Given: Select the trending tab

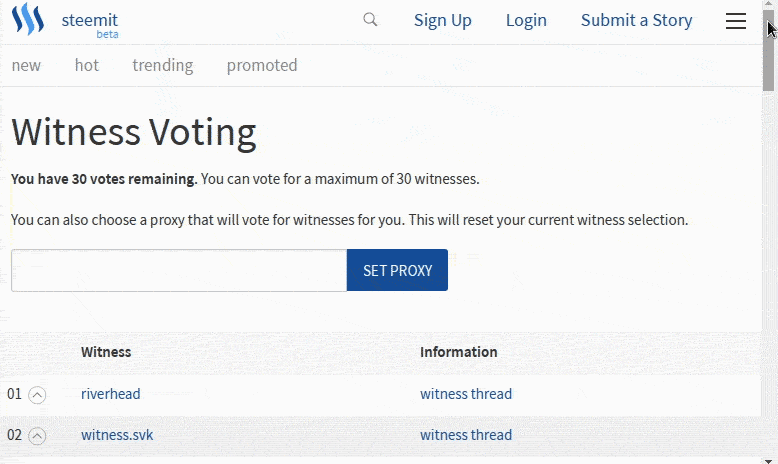Looking at the screenshot, I should pos(163,65).
